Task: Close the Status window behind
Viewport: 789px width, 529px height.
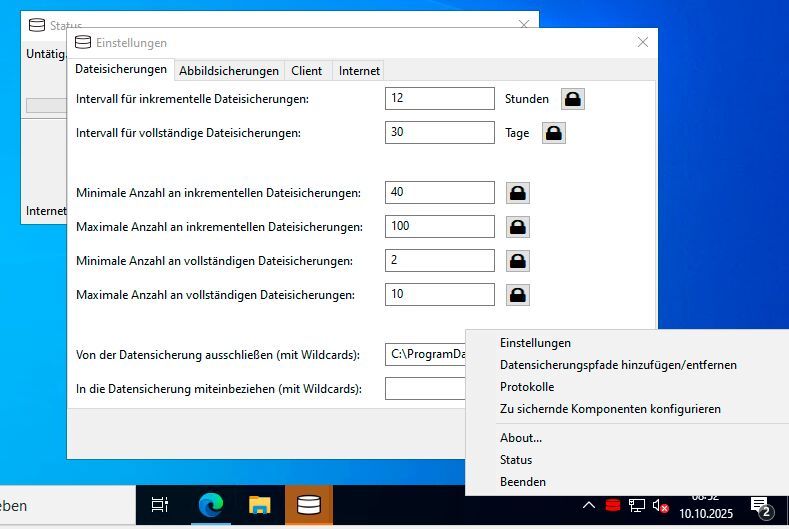Action: pyautogui.click(x=524, y=24)
